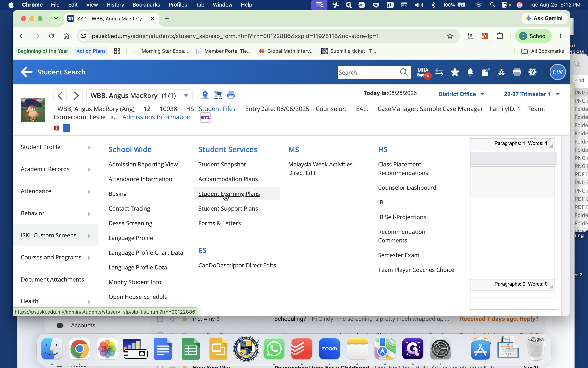Reload the page in Chrome
Viewport: 588px width, 368px height.
pos(51,36)
